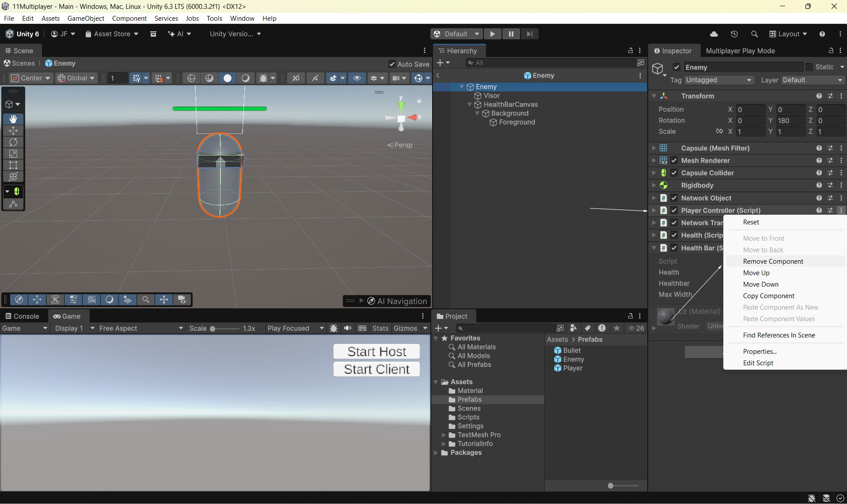The width and height of the screenshot is (847, 504).
Task: Select the Move tool in Scene toolbar
Action: click(x=13, y=131)
